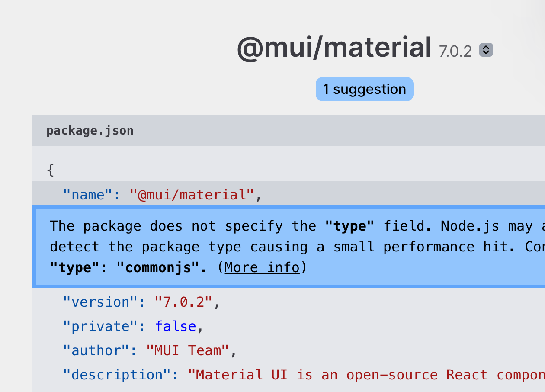Open the "More info" link

(262, 268)
